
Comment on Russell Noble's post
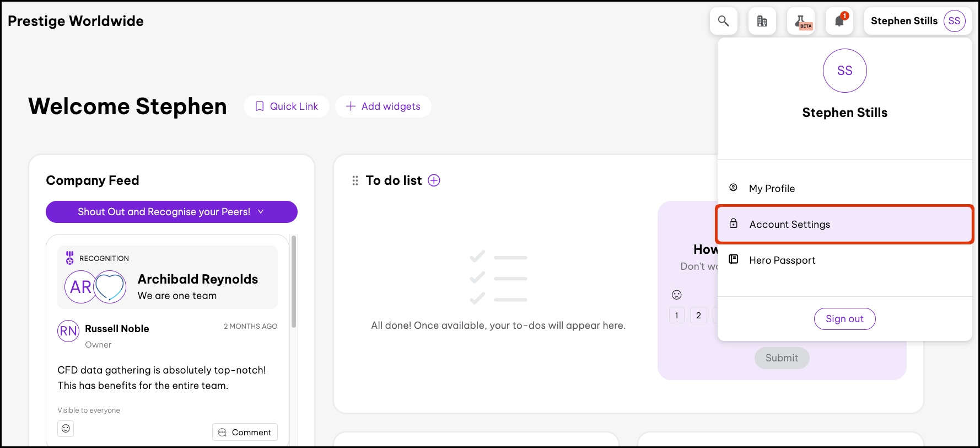point(245,432)
